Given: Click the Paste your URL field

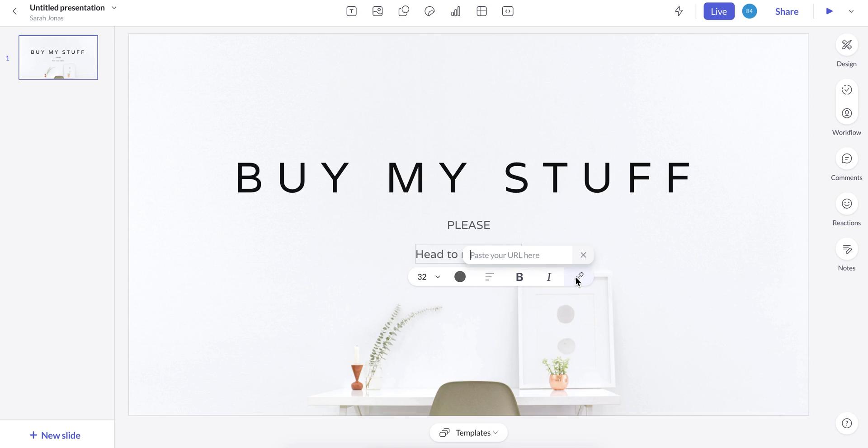Looking at the screenshot, I should click(519, 255).
